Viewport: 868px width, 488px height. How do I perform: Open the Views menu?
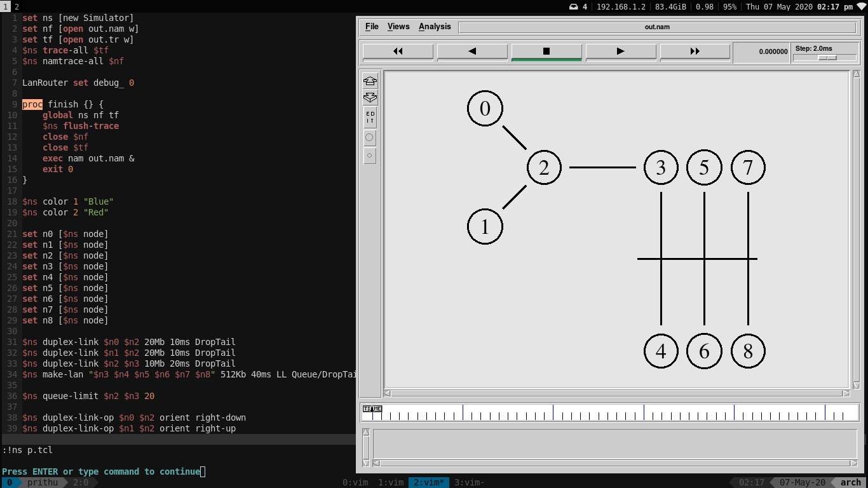click(x=398, y=27)
